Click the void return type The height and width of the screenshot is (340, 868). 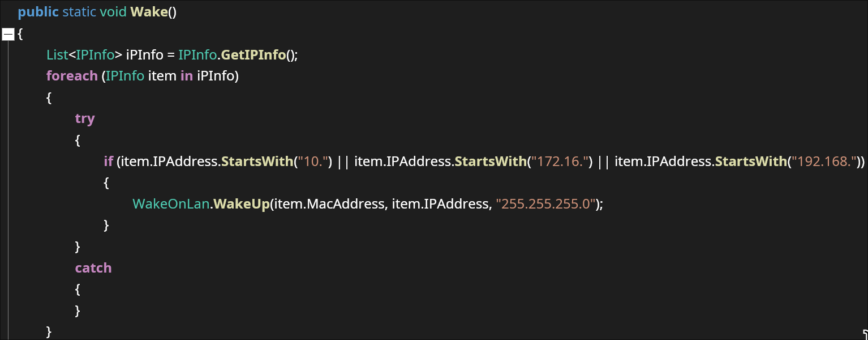coord(113,12)
